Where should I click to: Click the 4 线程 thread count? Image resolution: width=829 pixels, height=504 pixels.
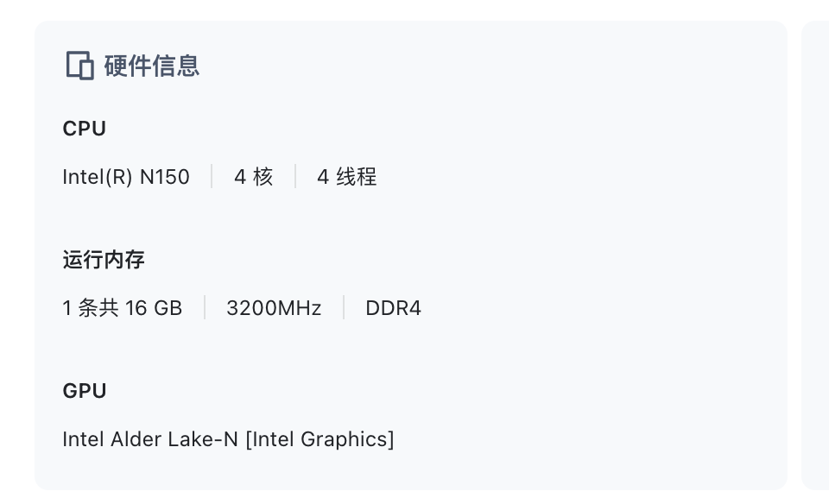pyautogui.click(x=346, y=177)
